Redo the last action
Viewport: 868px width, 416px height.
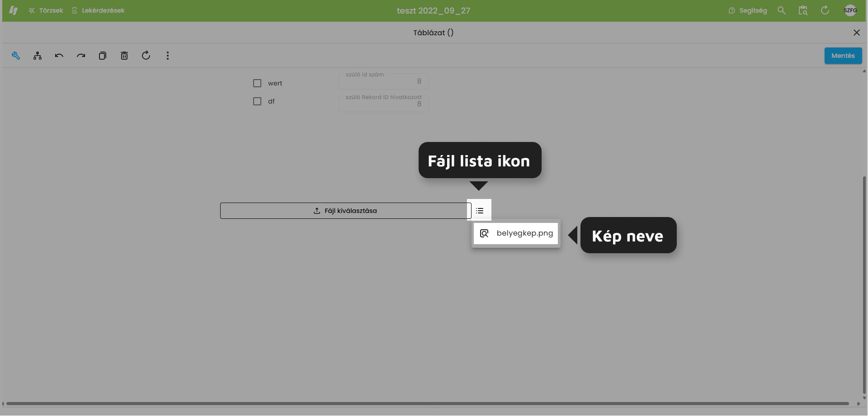[81, 56]
